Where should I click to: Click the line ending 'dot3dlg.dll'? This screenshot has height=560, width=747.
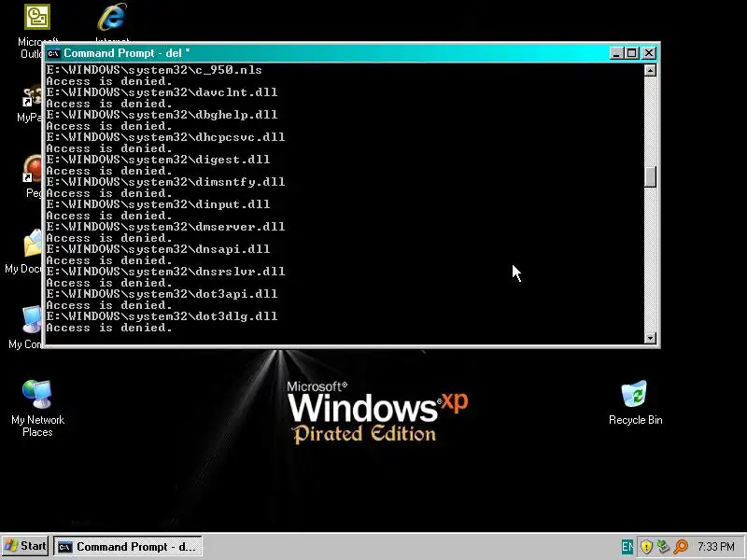tap(162, 316)
